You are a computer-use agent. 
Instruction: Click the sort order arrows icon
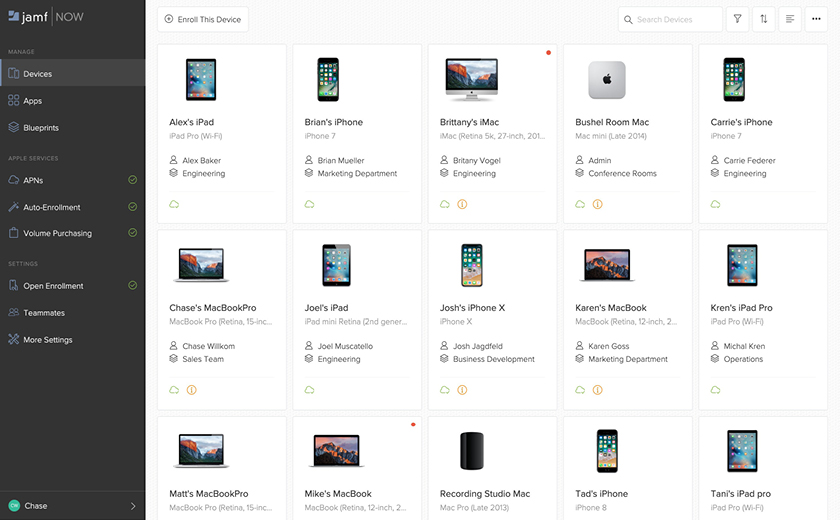(764, 19)
